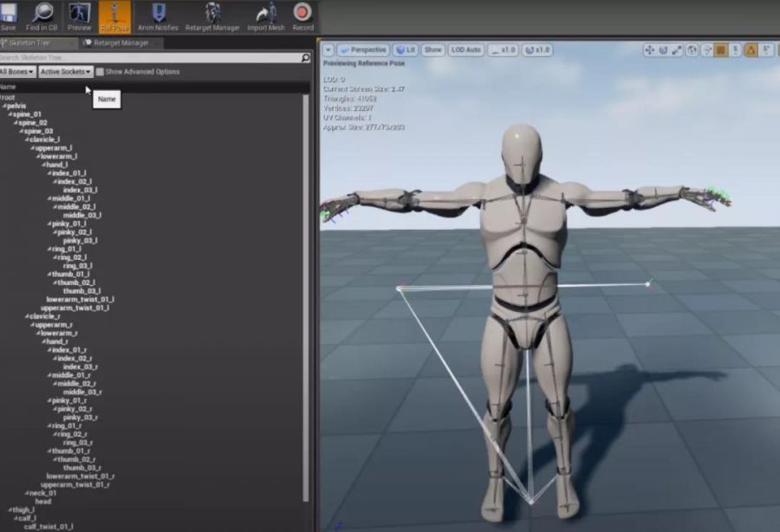
Task: Open viewport options dropdown arrow
Action: (x=328, y=50)
